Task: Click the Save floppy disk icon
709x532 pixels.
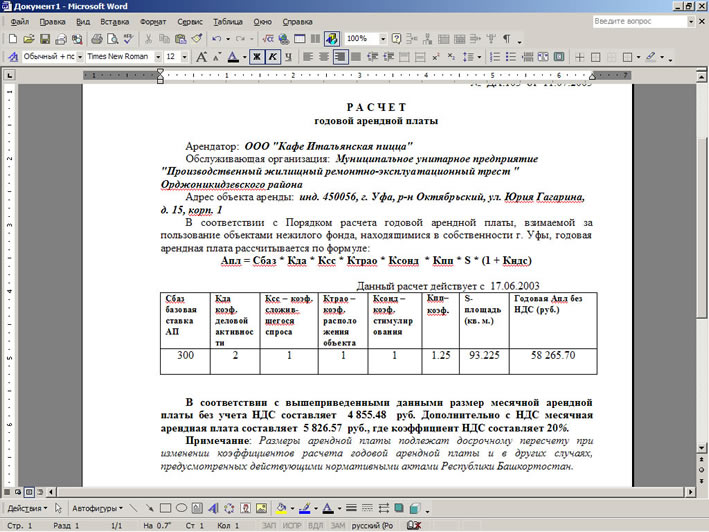Action: (x=45, y=39)
